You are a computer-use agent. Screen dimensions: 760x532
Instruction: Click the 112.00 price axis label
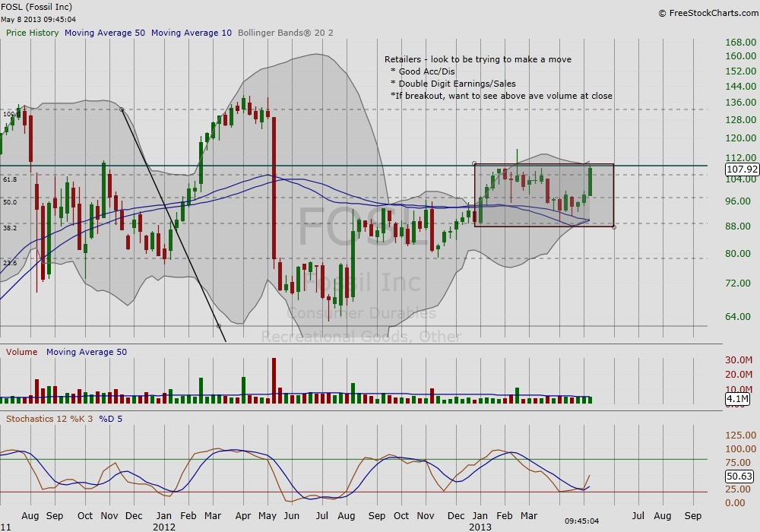point(740,157)
